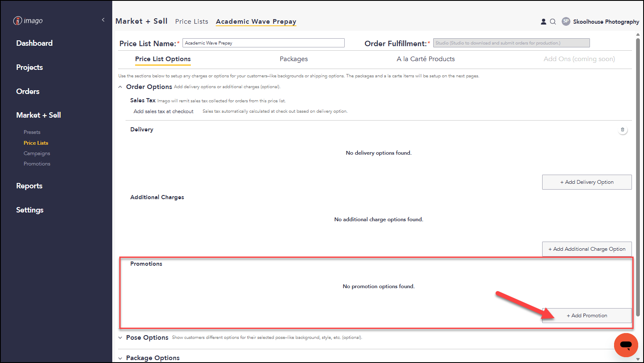The width and height of the screenshot is (644, 363).
Task: Open Campaigns in the sidebar submenu
Action: point(37,153)
